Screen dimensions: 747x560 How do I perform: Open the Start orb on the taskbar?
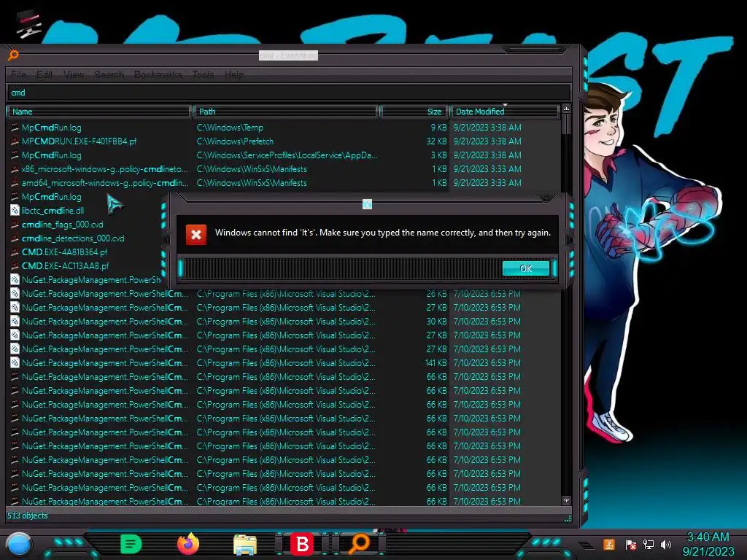(18, 545)
